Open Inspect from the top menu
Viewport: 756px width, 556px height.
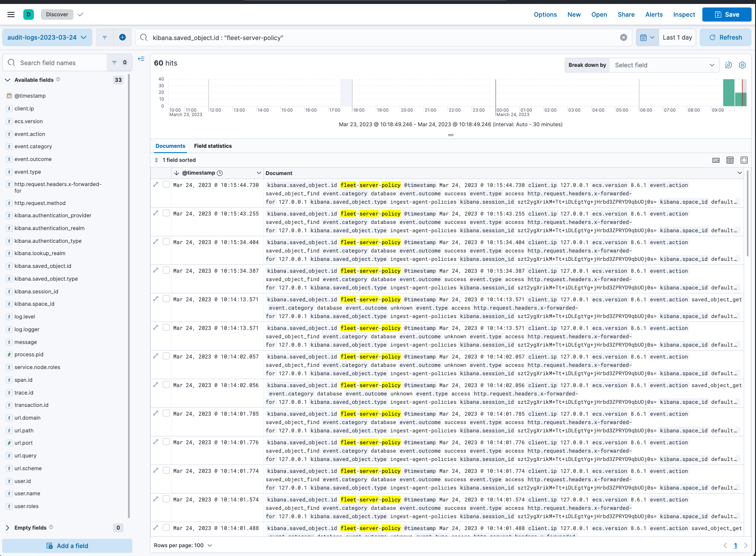684,15
